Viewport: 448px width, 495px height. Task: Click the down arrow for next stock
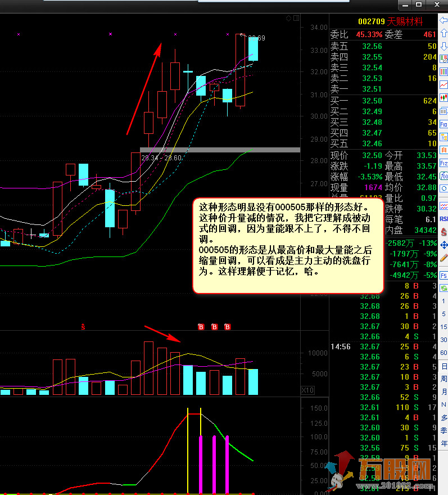444,46
